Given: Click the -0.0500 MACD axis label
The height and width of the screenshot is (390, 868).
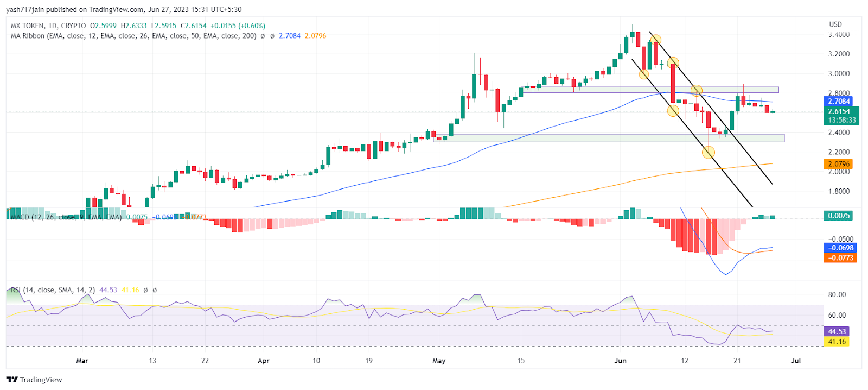Looking at the screenshot, I should pyautogui.click(x=840, y=239).
